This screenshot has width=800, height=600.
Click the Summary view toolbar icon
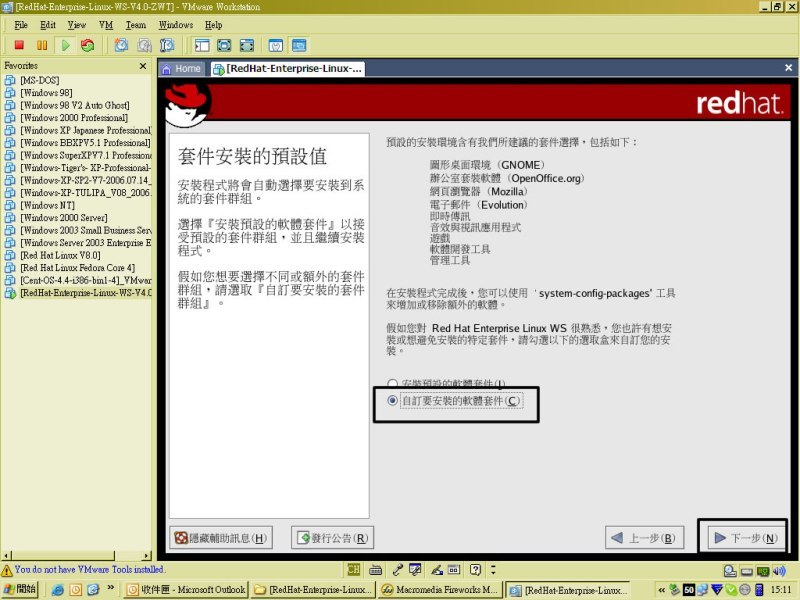[276, 45]
